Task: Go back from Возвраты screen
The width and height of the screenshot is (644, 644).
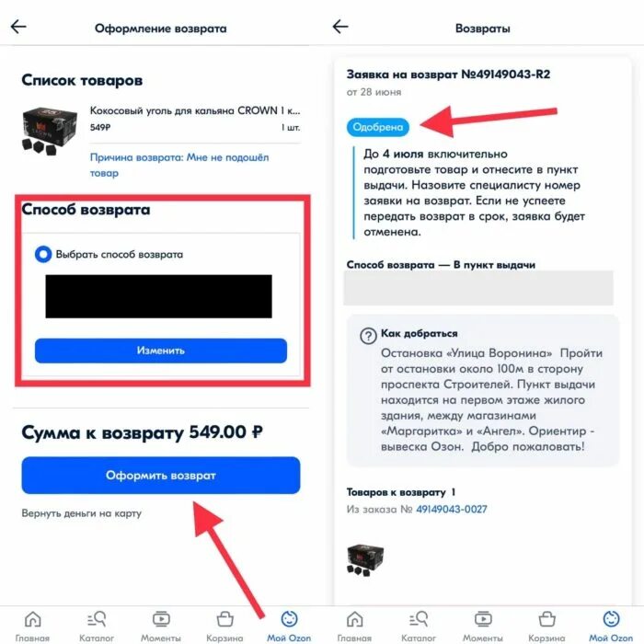Action: [x=340, y=27]
